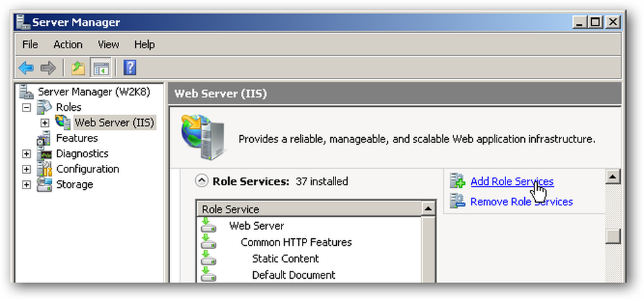The image size is (644, 300).
Task: Expand the Storage tree node
Action: 26,185
